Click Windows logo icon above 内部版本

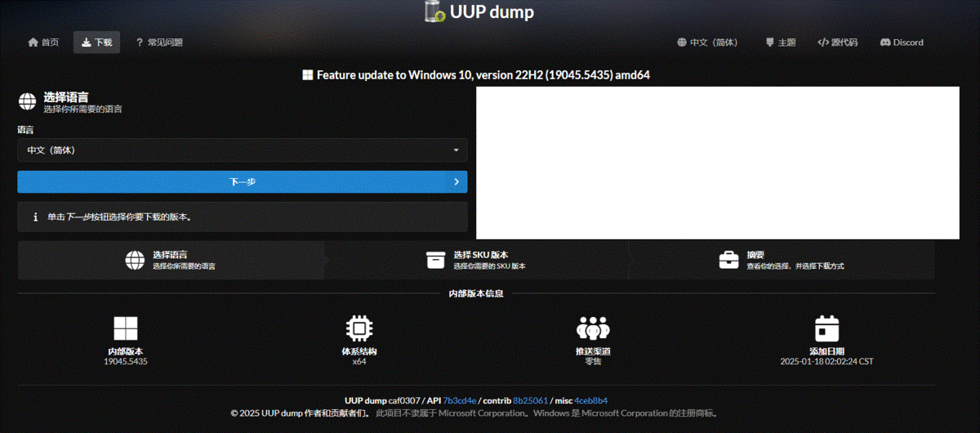pyautogui.click(x=126, y=328)
